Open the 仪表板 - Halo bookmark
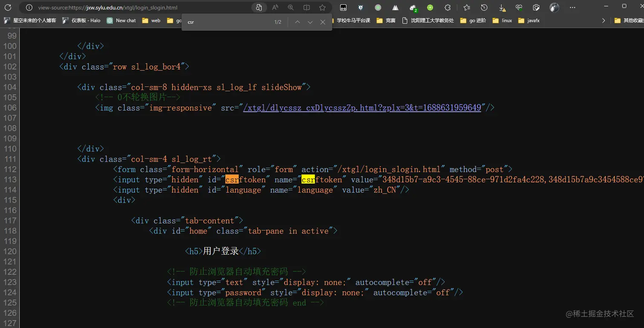The width and height of the screenshot is (644, 328). (81, 20)
